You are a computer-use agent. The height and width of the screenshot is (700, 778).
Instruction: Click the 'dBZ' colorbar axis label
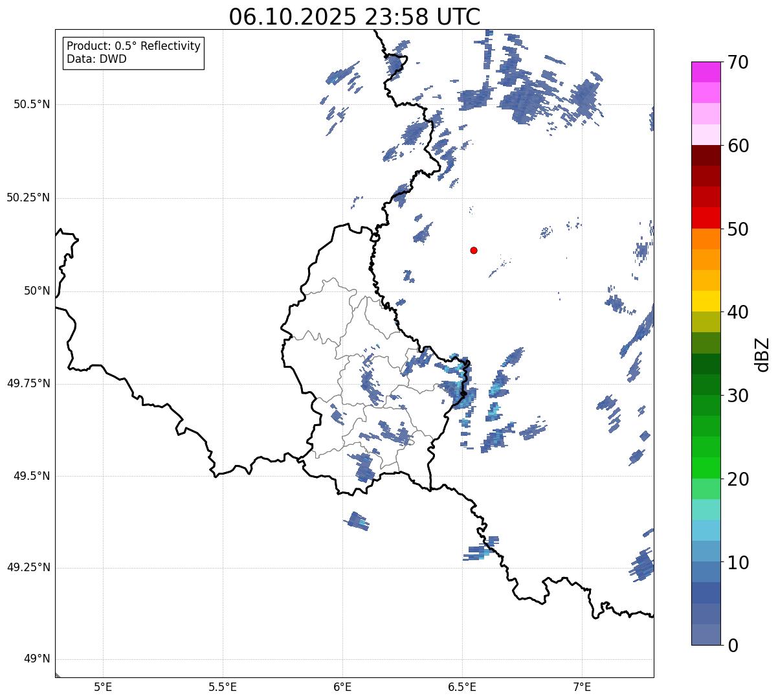[x=762, y=354]
